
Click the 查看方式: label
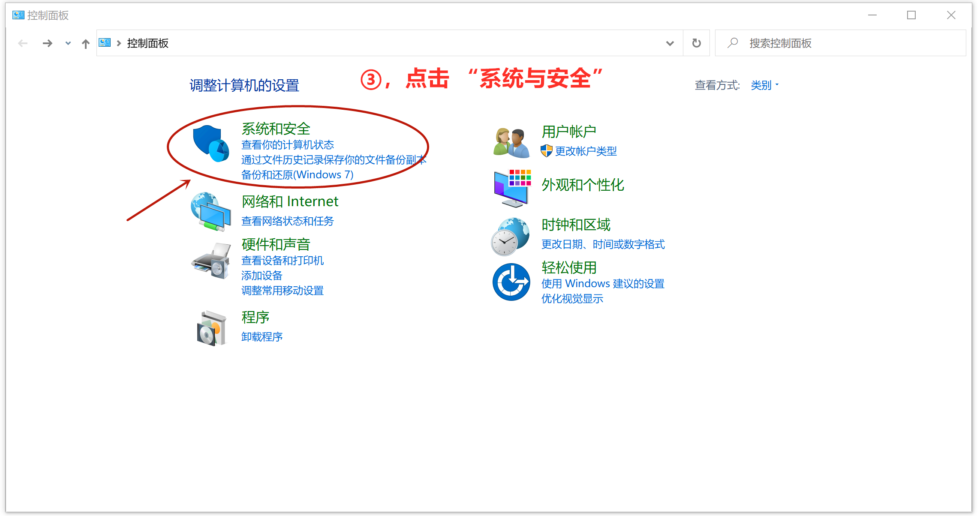(x=717, y=85)
